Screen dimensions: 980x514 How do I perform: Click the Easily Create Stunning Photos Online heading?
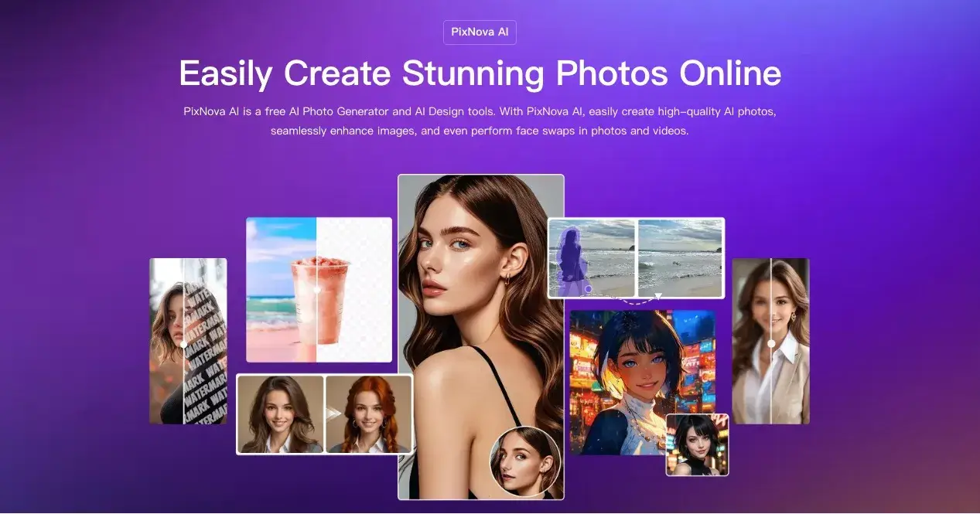point(480,73)
